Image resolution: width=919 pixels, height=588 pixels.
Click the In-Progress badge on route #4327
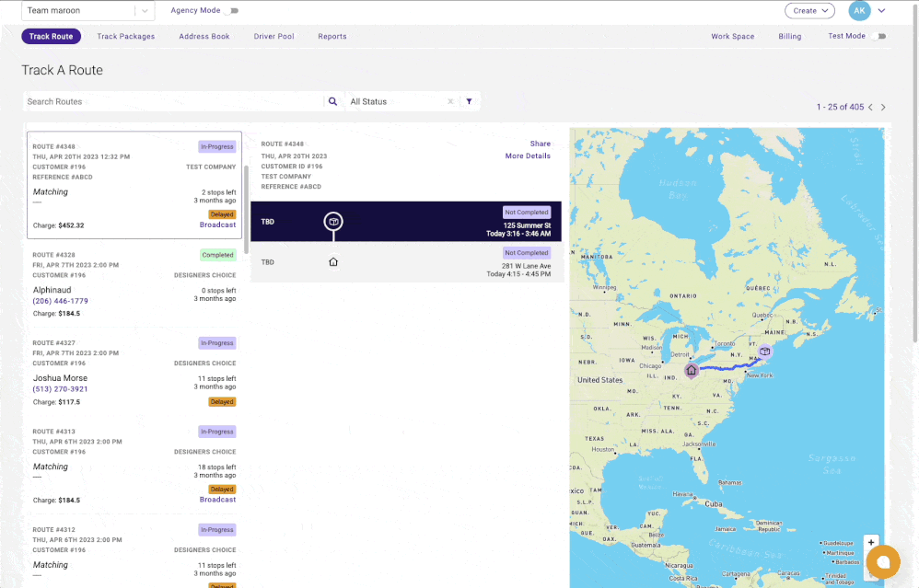[x=216, y=343]
